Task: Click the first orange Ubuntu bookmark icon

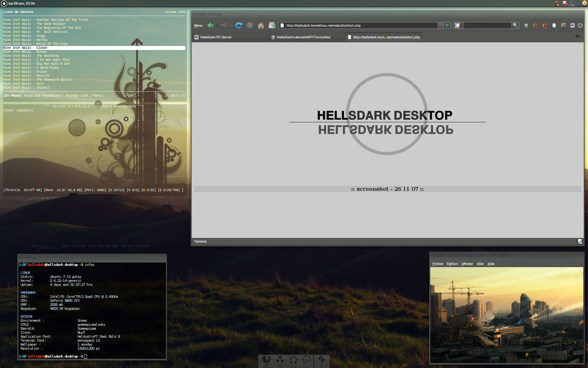Action: click(535, 25)
